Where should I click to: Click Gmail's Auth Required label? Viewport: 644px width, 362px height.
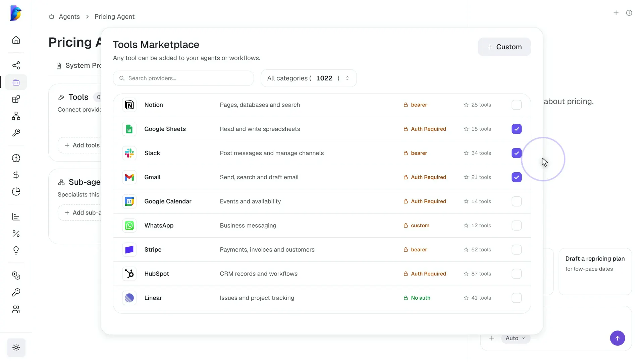click(x=425, y=177)
